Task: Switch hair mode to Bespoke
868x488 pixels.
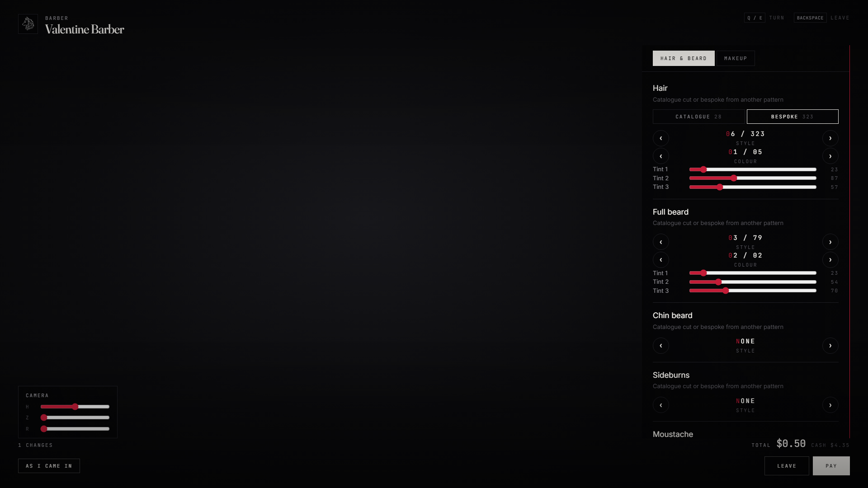Action: coord(793,117)
